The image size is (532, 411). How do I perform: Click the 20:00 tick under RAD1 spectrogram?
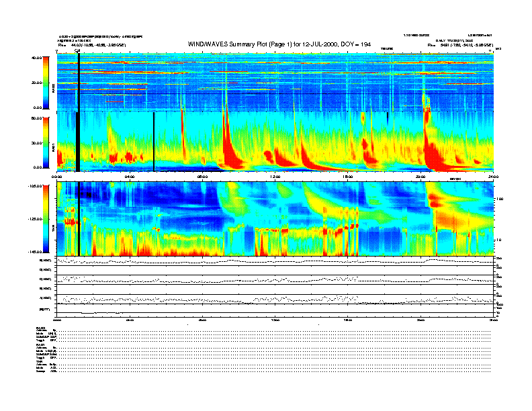coord(420,177)
